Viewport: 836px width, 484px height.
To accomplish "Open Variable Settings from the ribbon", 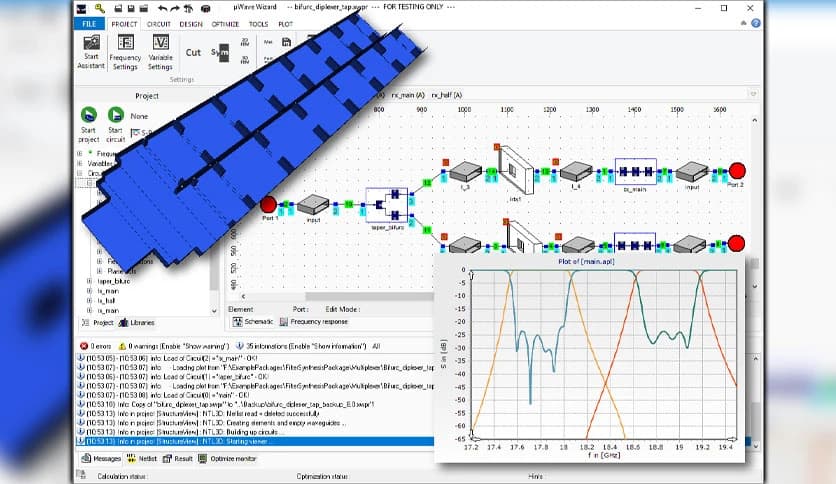I will (x=160, y=52).
